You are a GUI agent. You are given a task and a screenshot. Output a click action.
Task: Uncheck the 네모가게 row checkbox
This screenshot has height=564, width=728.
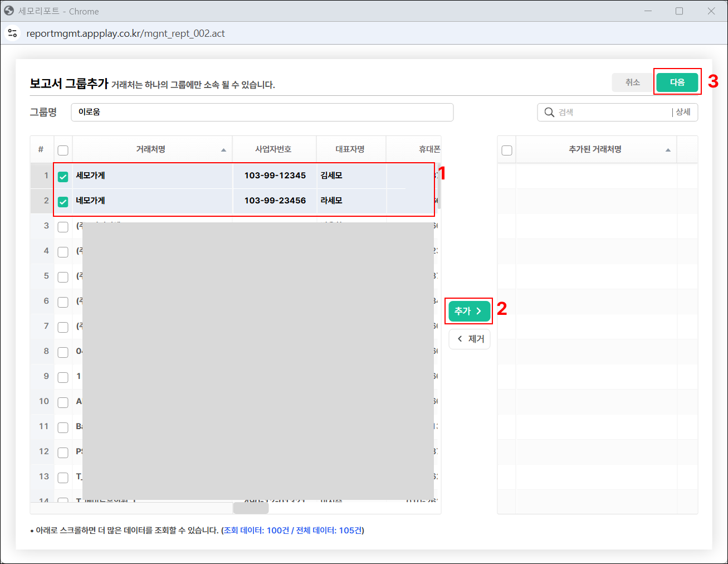coord(63,202)
